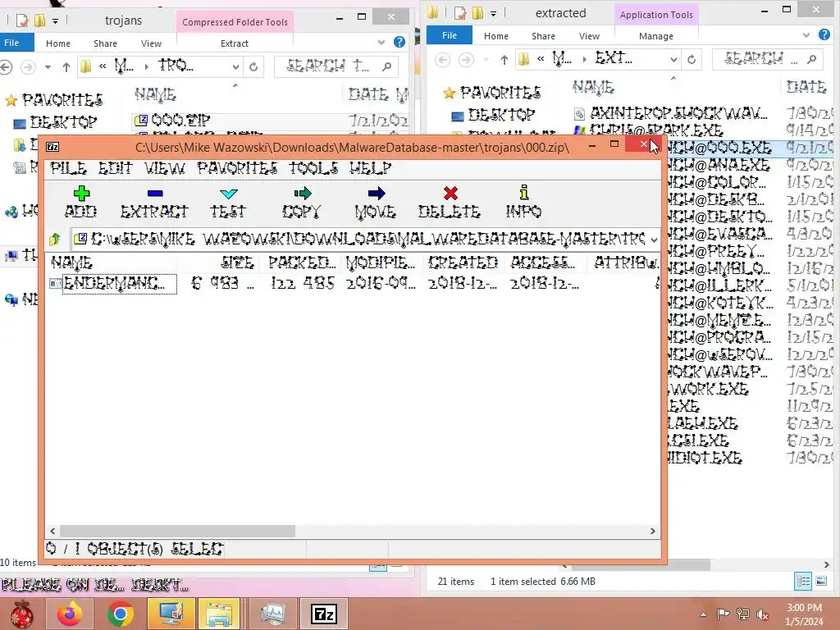The height and width of the screenshot is (630, 840).
Task: Open Help in the extracted window
Action: coord(824,34)
